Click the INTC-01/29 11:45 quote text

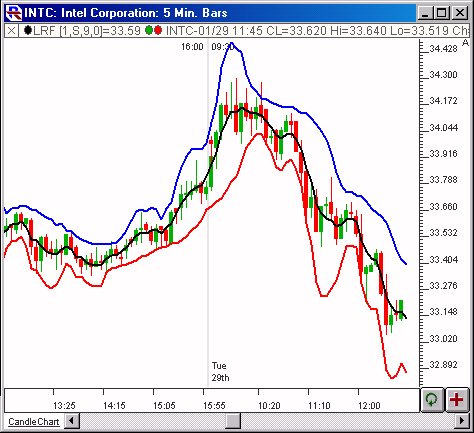tap(216, 31)
